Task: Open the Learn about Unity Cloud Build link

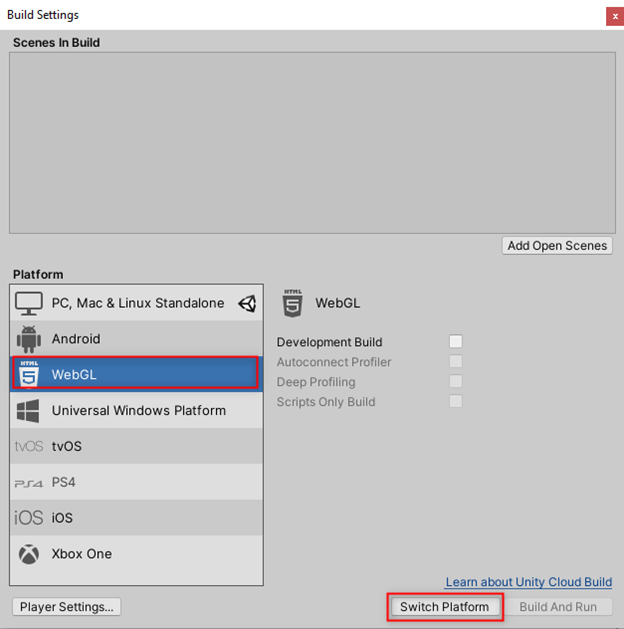Action: point(528,582)
